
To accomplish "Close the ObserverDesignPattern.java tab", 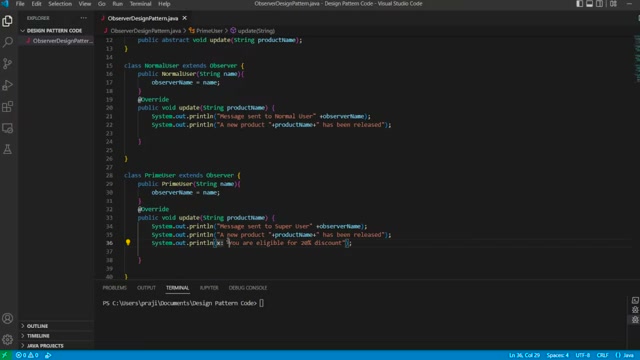I will tap(184, 18).
